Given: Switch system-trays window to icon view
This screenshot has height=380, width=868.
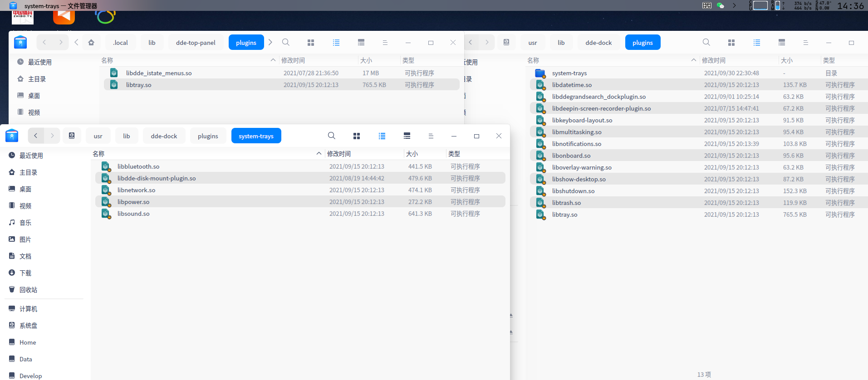Looking at the screenshot, I should [357, 136].
